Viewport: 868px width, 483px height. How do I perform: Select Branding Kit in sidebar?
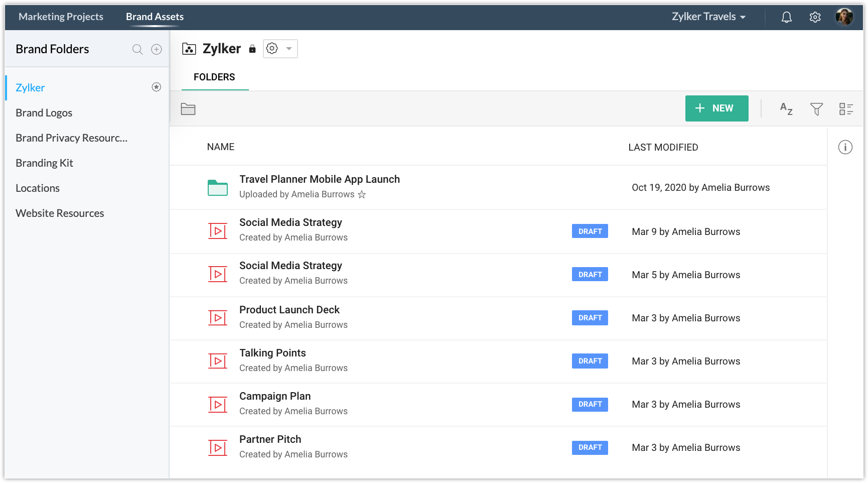(44, 163)
